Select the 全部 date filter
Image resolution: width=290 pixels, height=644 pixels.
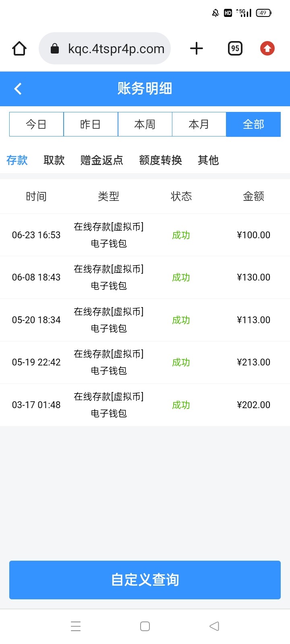[253, 124]
